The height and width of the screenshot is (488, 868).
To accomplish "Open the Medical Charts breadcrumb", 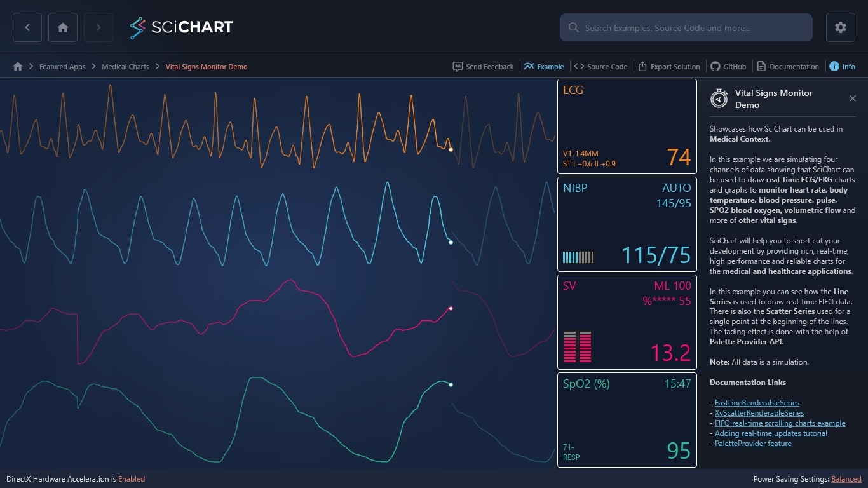I will 125,67.
